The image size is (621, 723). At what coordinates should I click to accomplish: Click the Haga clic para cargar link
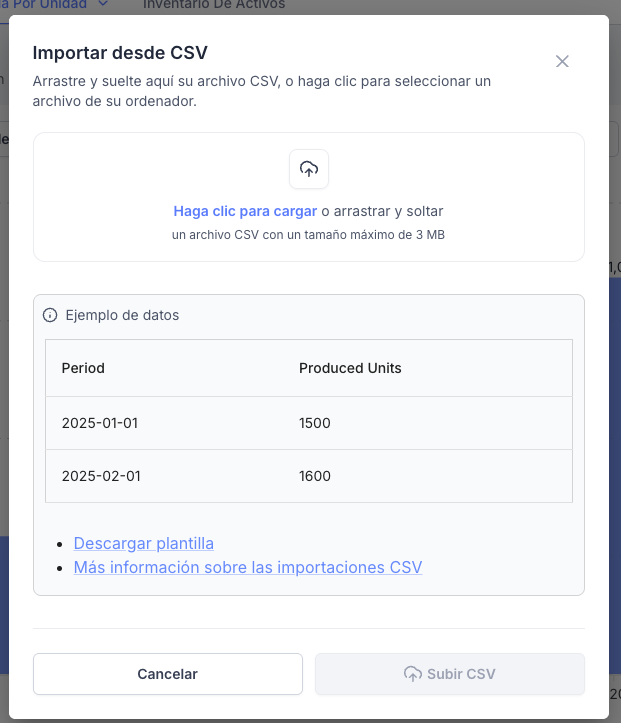pyautogui.click(x=245, y=211)
